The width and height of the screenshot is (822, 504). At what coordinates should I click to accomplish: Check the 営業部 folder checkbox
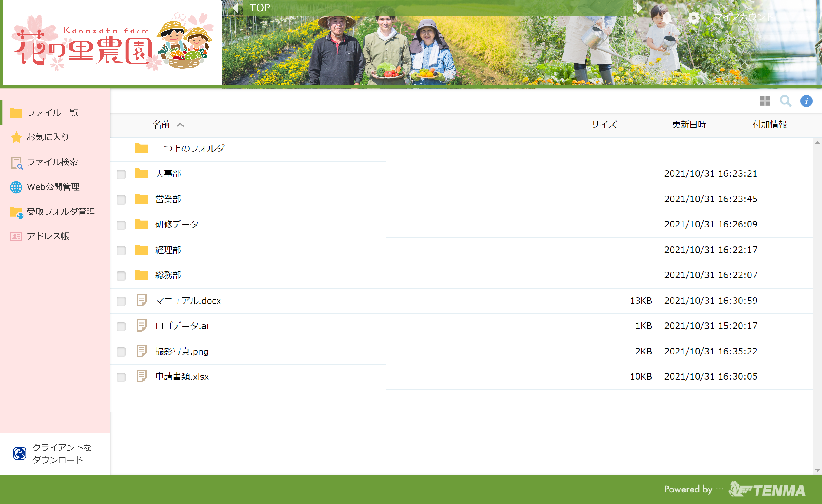click(x=121, y=200)
